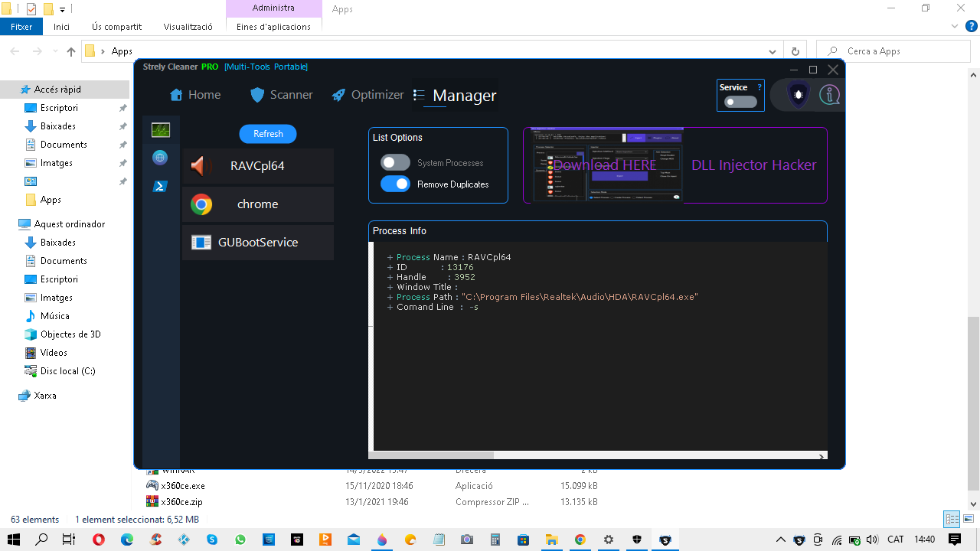Expand the Explorer ribbon chevron
The image size is (980, 551).
click(955, 27)
